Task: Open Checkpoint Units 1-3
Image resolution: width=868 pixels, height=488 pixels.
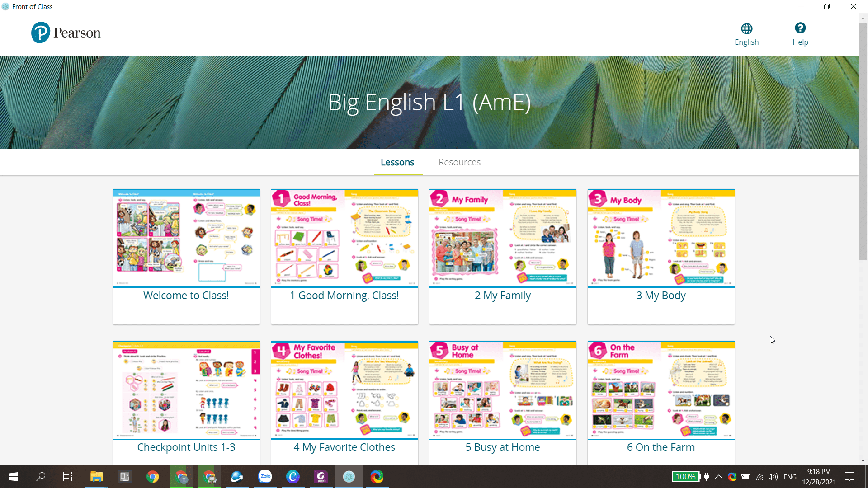Action: tap(186, 390)
